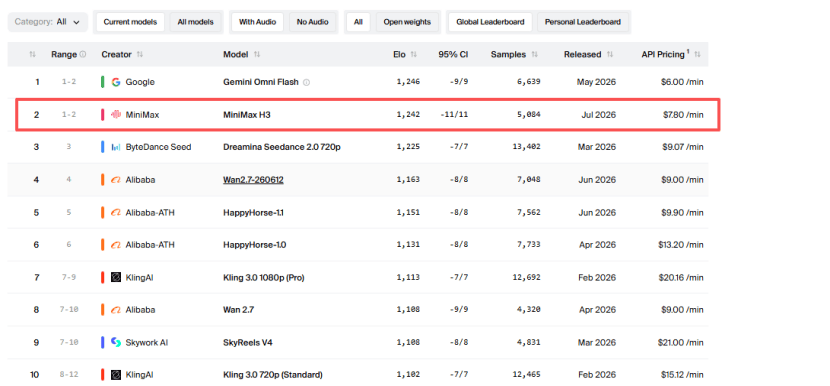Image resolution: width=830 pixels, height=386 pixels.
Task: Click the info icon beside Range header
Action: (x=83, y=55)
